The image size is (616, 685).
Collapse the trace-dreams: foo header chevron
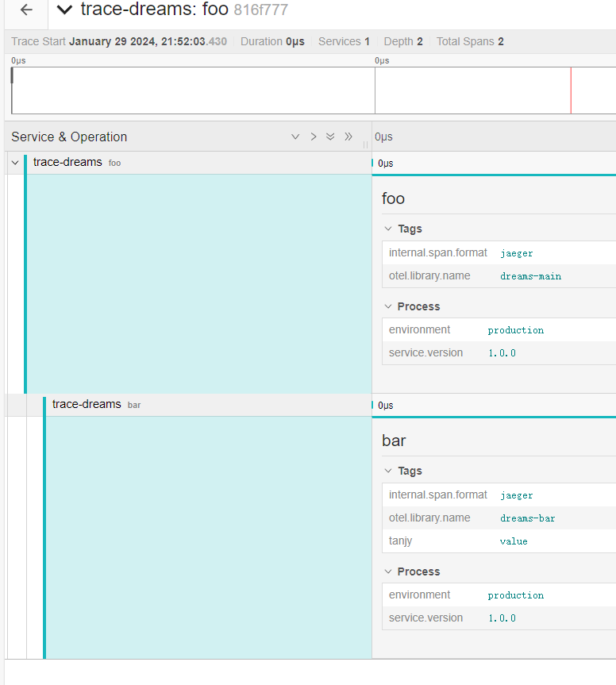[65, 10]
